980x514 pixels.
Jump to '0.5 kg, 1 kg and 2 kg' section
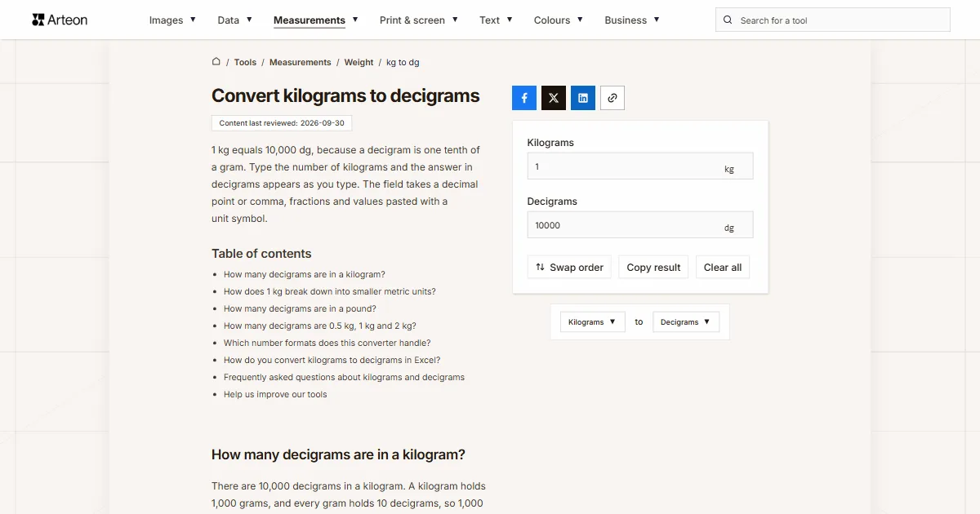coord(320,326)
